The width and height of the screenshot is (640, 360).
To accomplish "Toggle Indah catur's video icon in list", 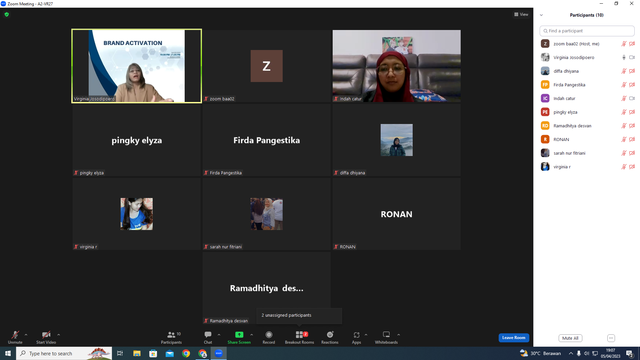I will point(632,98).
